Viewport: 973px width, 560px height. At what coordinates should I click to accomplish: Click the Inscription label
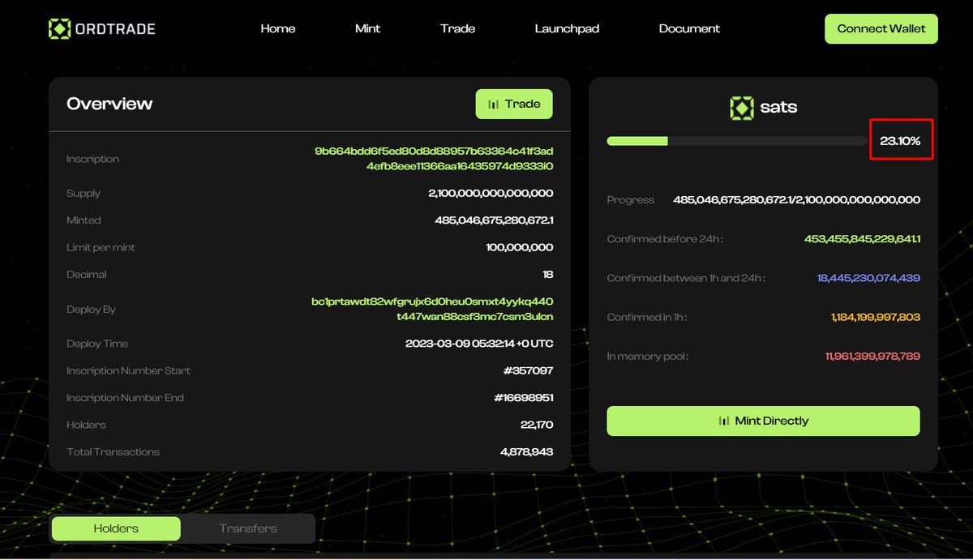pyautogui.click(x=92, y=159)
